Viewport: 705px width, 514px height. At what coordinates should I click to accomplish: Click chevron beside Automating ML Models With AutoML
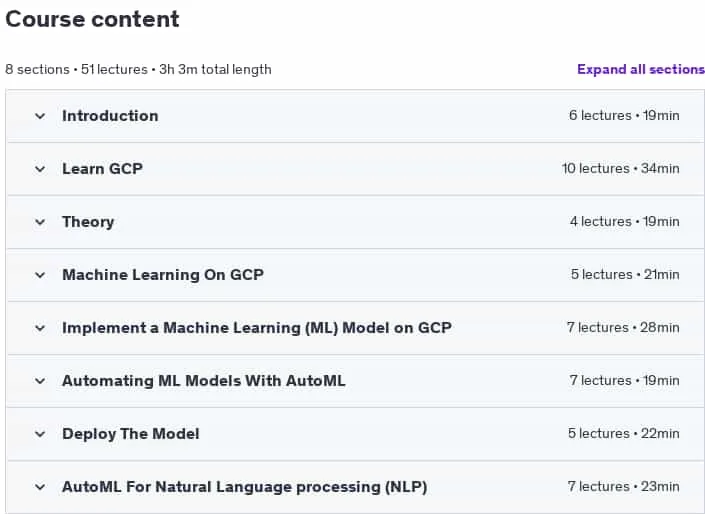click(40, 381)
